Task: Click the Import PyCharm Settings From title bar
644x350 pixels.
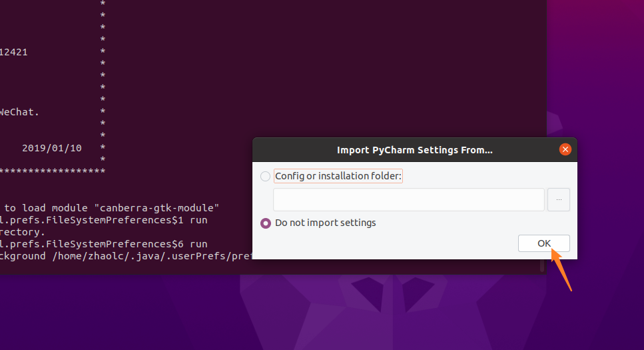Action: (414, 149)
